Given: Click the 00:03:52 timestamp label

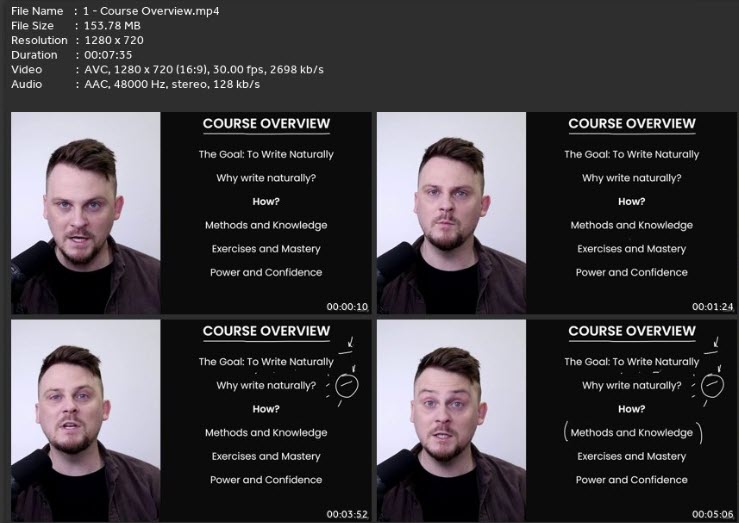Looking at the screenshot, I should click(x=347, y=514).
